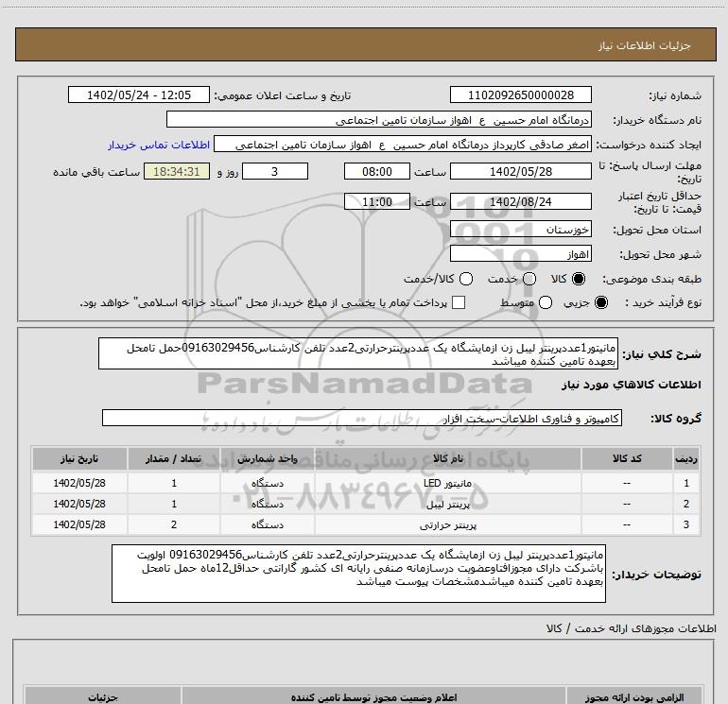The image size is (728, 704).
Task: Click the جزئیات اطلاعات نیاز title bar
Action: pos(366,45)
